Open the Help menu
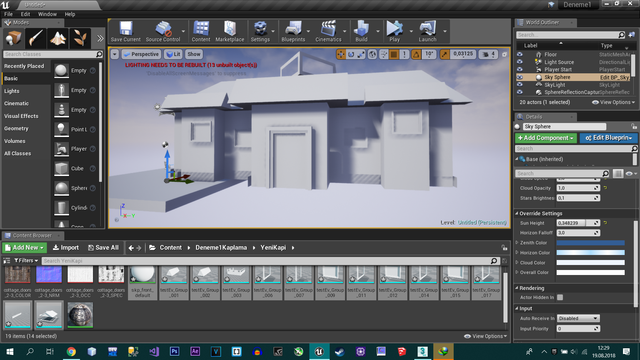640x360 pixels. tap(70, 14)
